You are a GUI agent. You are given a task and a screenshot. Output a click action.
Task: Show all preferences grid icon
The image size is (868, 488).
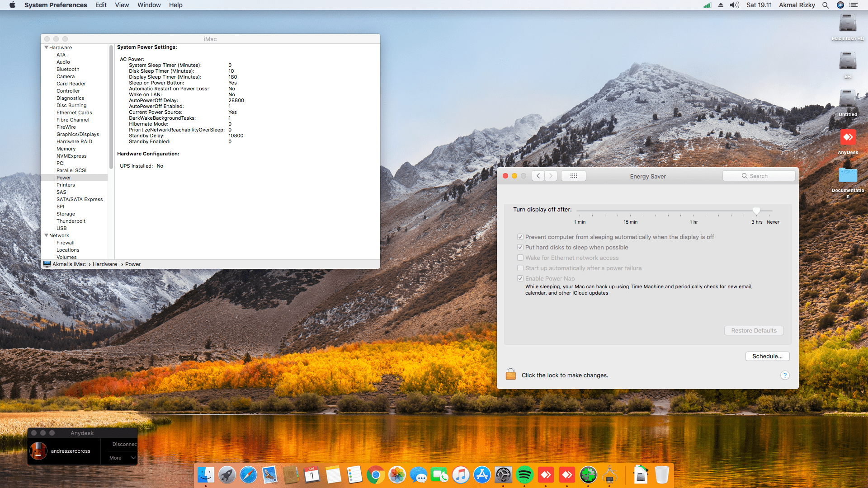coord(573,176)
